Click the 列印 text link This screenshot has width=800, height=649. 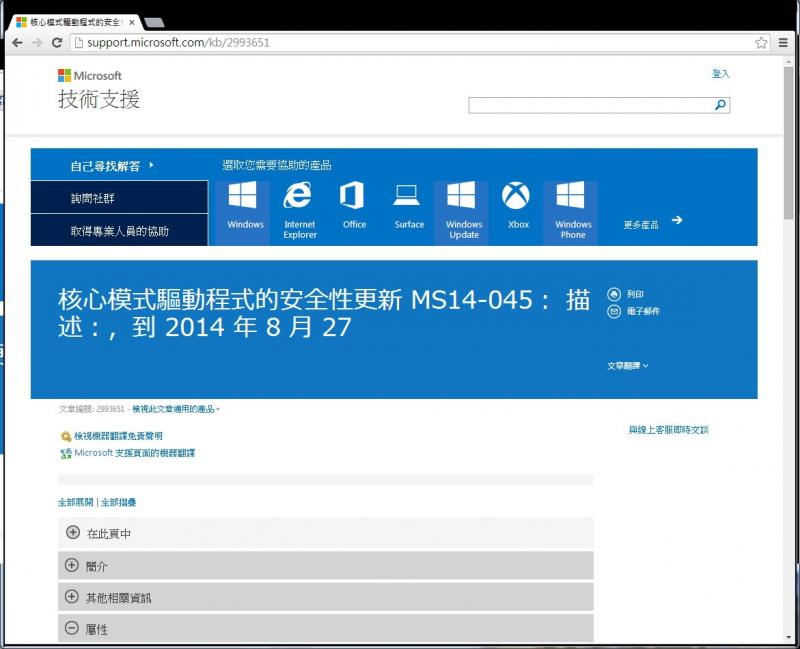coord(635,294)
